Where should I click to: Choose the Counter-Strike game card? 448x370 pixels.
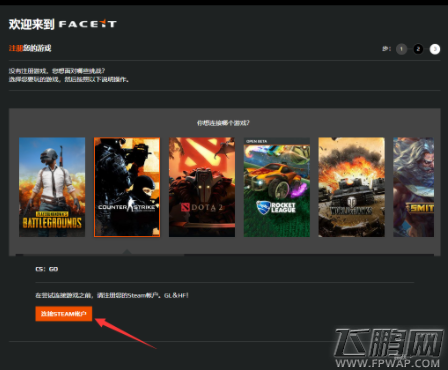(x=127, y=187)
